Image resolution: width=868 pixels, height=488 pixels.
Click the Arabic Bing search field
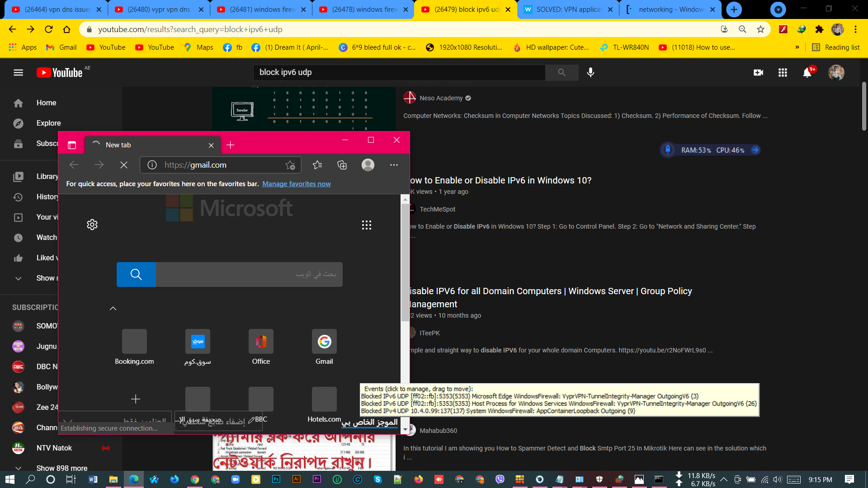point(249,274)
